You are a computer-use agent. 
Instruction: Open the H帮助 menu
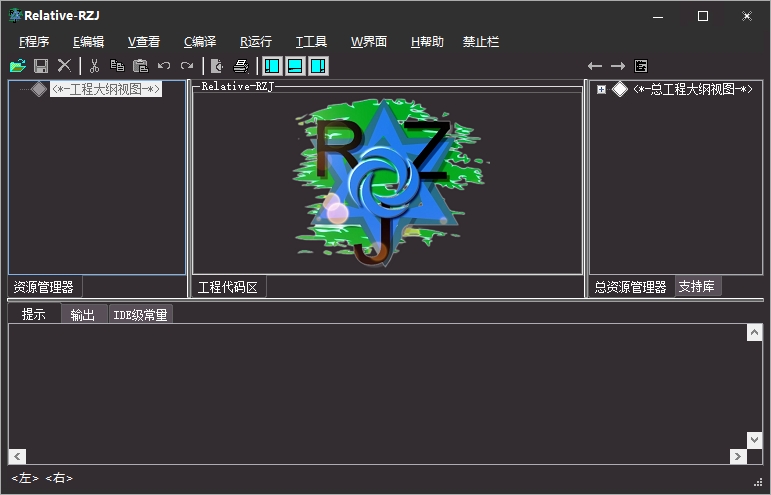coord(427,42)
